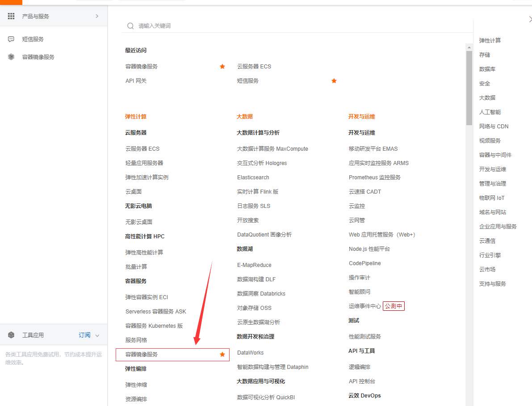Screen dimensions: 532x406
Task: Open 运维事件中心 link
Action: click(365, 306)
